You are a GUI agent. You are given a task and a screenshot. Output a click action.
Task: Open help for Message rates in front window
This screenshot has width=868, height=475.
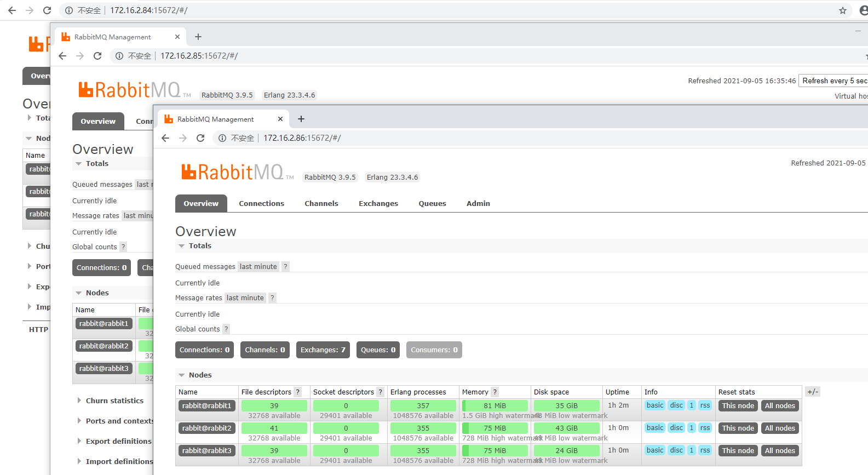pos(272,298)
